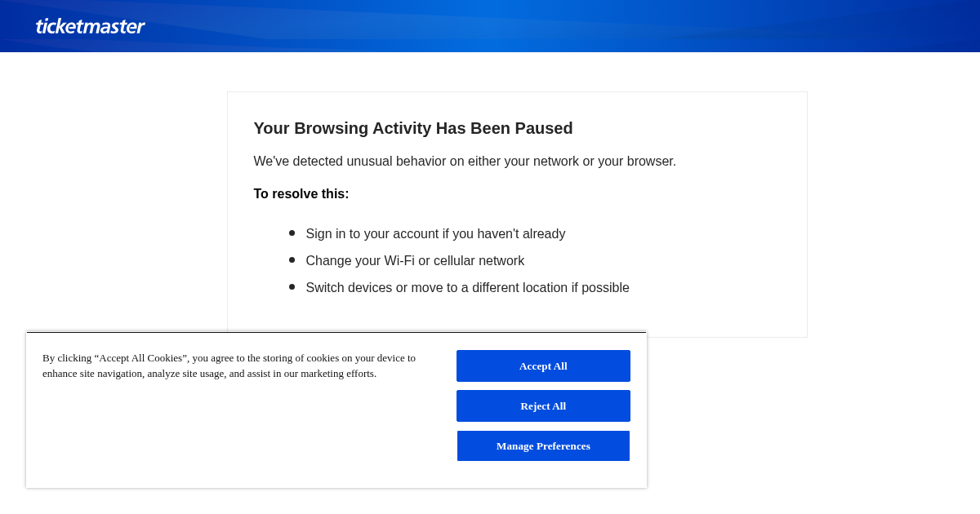Click the bullet dot beside 'Change your Wi-Fi'
This screenshot has width=980, height=514.
(x=292, y=259)
